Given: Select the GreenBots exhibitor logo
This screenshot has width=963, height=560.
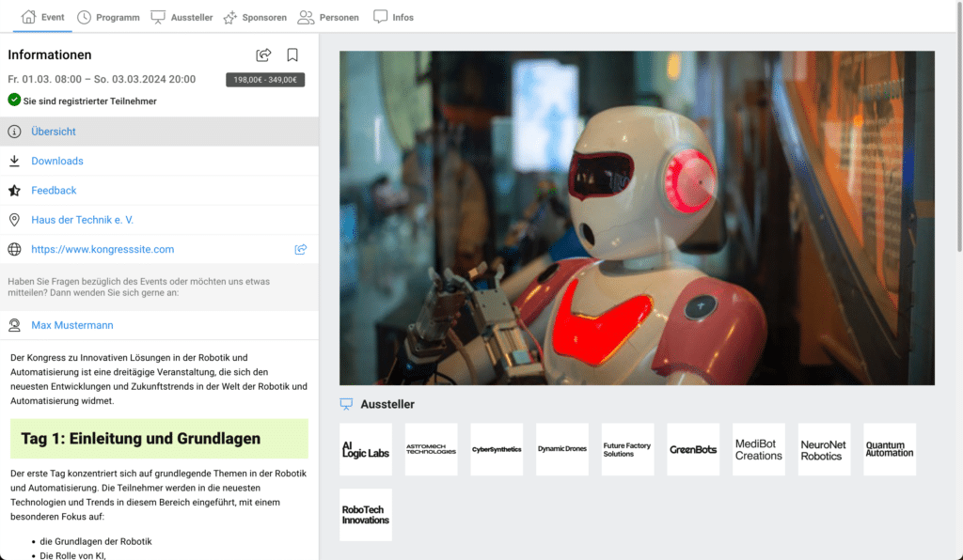Looking at the screenshot, I should (x=693, y=449).
